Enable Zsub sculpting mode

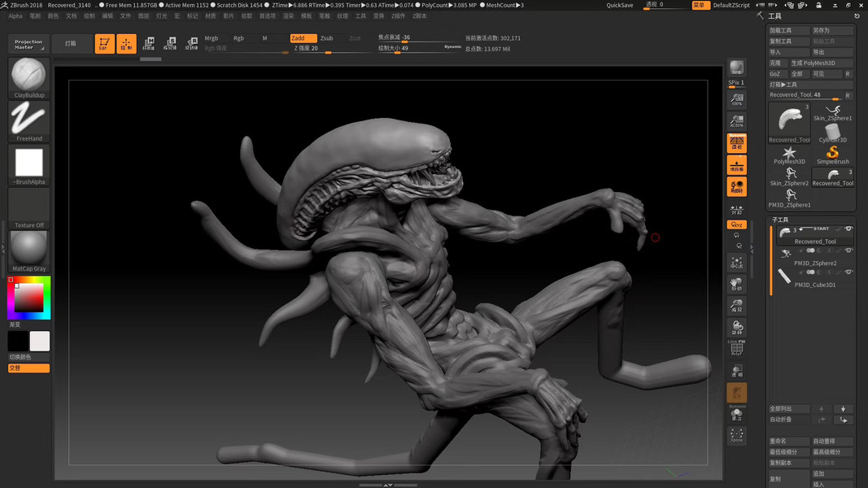tap(326, 38)
